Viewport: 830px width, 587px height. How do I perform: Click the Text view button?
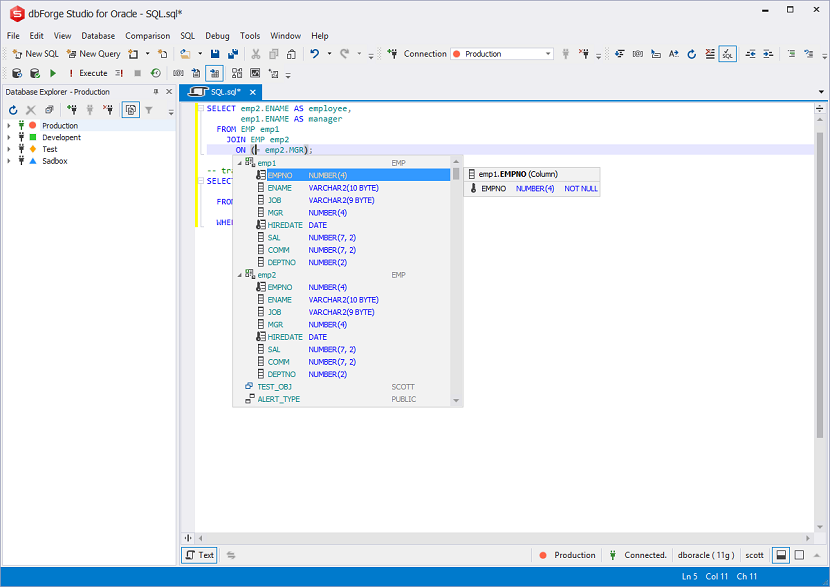pyautogui.click(x=200, y=555)
